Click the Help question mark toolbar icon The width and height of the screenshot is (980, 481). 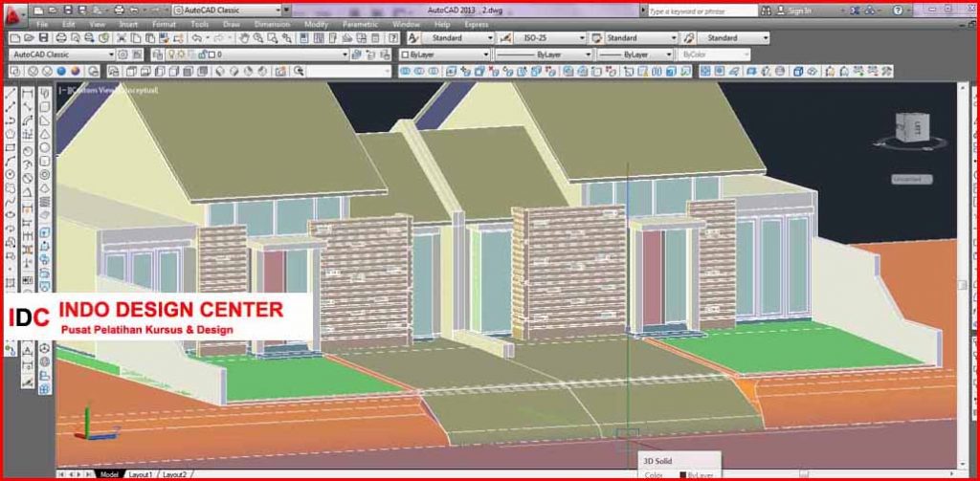(x=393, y=38)
